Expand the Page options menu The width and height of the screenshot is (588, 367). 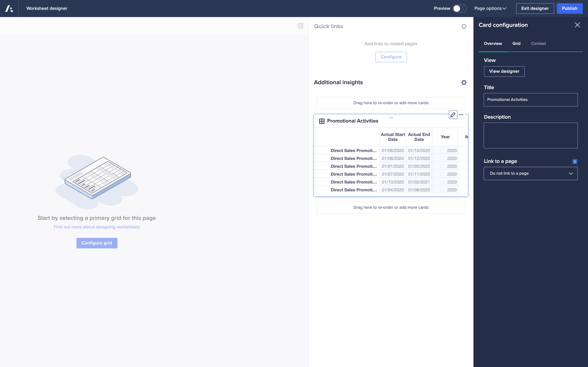(x=490, y=8)
